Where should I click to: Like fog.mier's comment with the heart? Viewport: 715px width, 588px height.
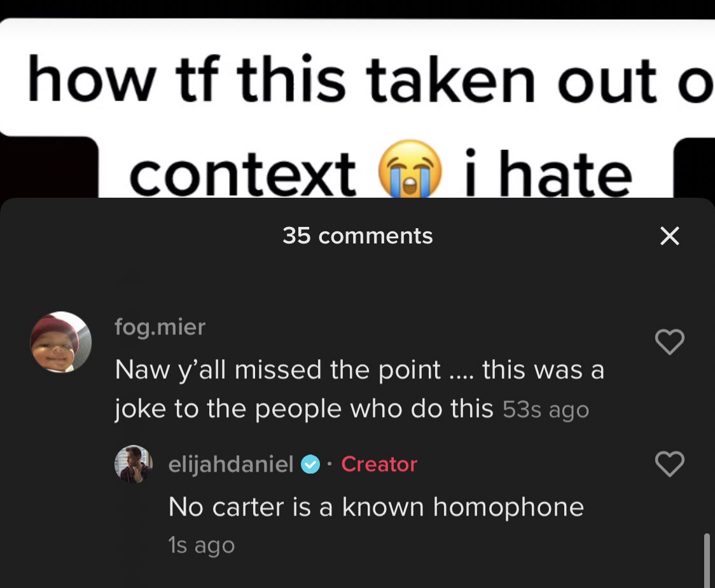pos(669,341)
